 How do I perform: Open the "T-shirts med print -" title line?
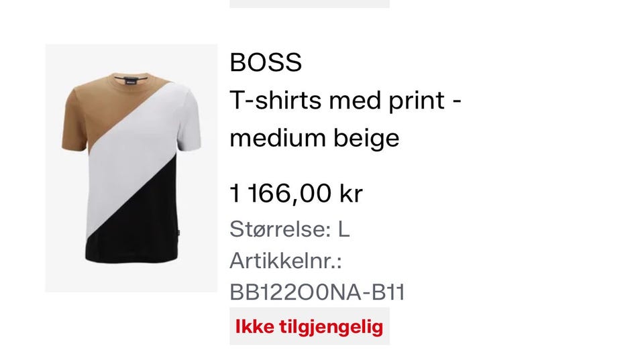click(345, 100)
